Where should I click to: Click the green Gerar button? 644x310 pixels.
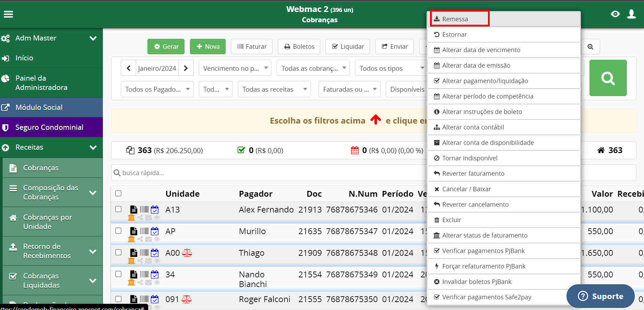pos(166,46)
